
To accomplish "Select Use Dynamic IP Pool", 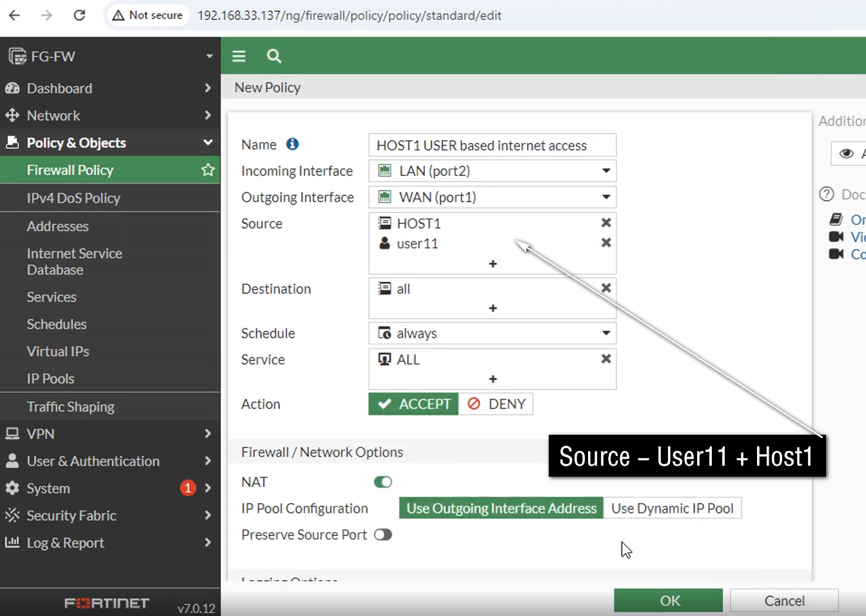I will coord(673,508).
